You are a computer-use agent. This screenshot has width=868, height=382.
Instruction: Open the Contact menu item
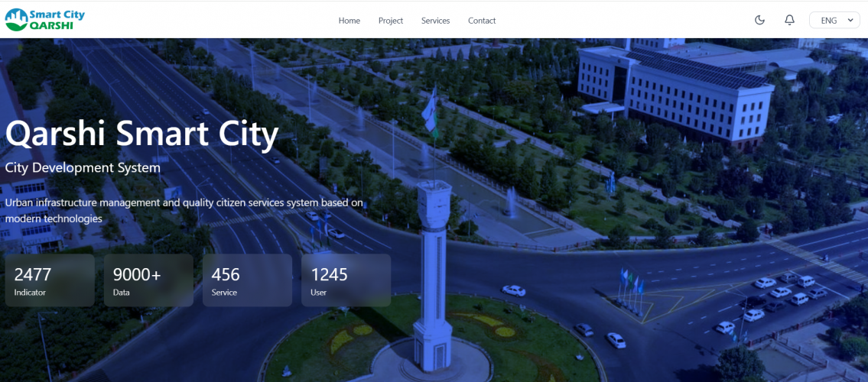[482, 21]
